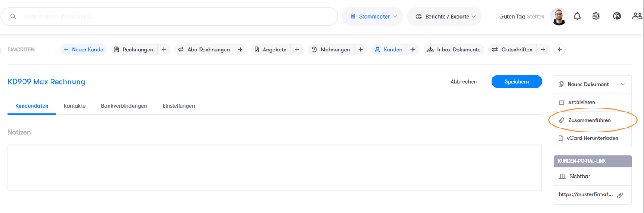Open the Stammdaten dropdown
Image resolution: width=644 pixels, height=213 pixels.
(x=372, y=16)
